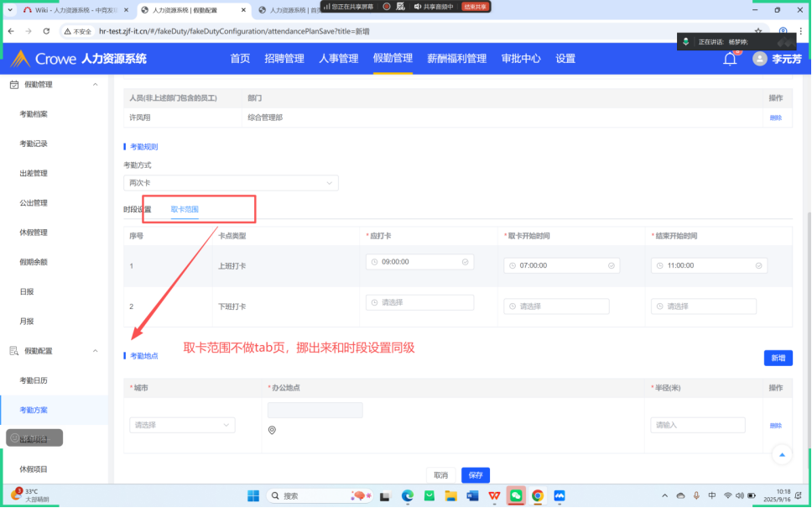Viewport: 812px width, 508px height.
Task: Clear the 07:00:00 time using its circle icon
Action: (x=611, y=265)
